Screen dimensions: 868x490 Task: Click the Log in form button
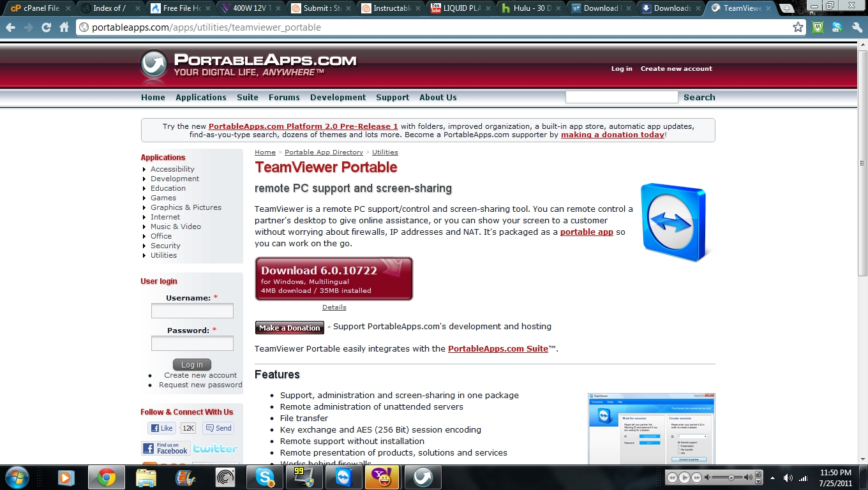pos(191,365)
